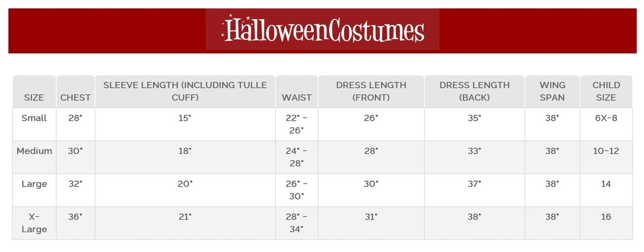The width and height of the screenshot is (644, 252).
Task: Click the Dress Length (Back) header
Action: click(x=475, y=91)
